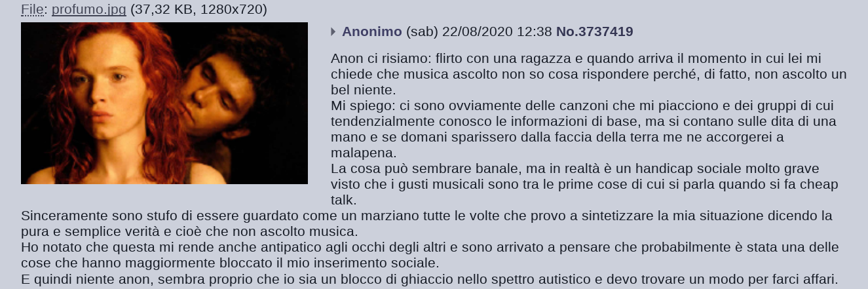Click the poster name Anonimo
The width and height of the screenshot is (868, 289).
(372, 31)
